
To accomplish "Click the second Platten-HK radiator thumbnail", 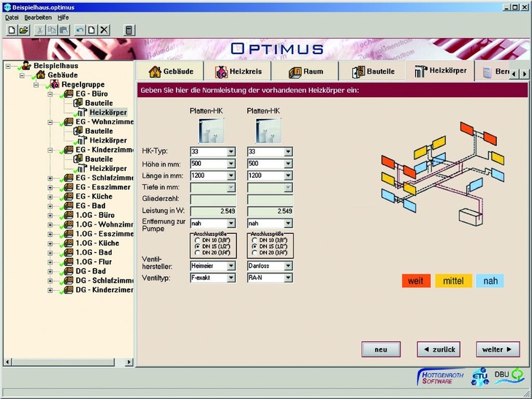I will click(268, 131).
